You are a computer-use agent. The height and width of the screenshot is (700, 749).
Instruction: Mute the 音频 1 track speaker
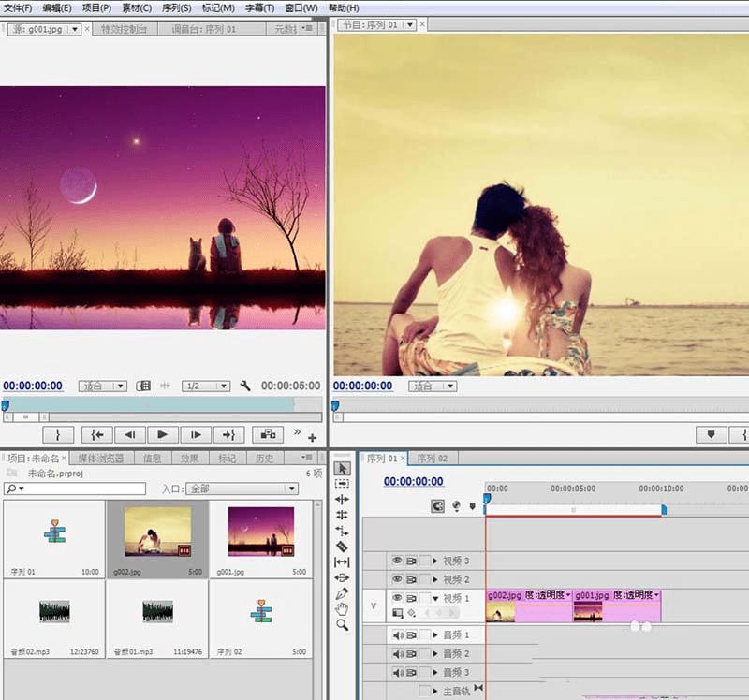[x=397, y=635]
